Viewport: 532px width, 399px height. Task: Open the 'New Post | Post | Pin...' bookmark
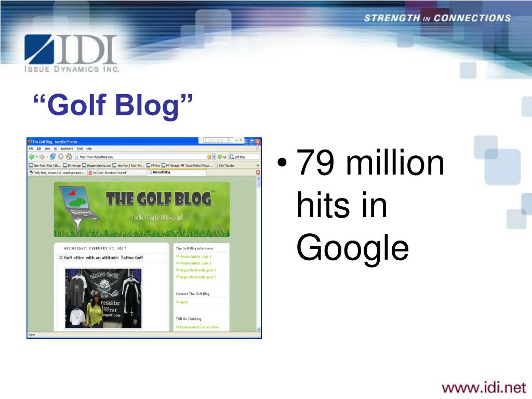click(128, 166)
